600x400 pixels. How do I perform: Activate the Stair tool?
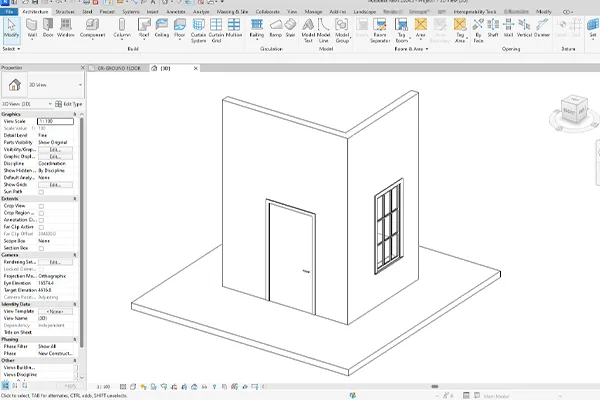(290, 29)
